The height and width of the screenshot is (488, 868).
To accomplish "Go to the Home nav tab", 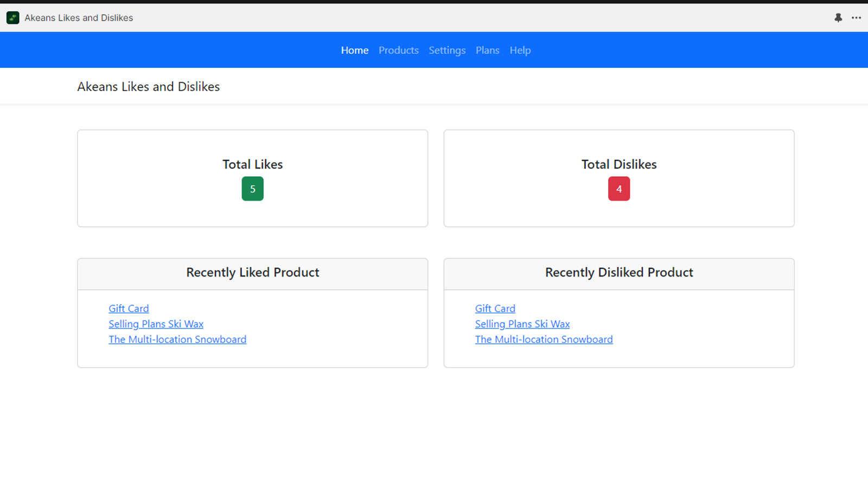I will tap(354, 50).
